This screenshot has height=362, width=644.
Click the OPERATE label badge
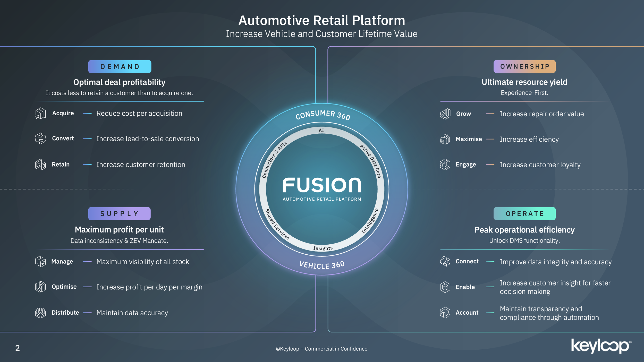tap(524, 214)
